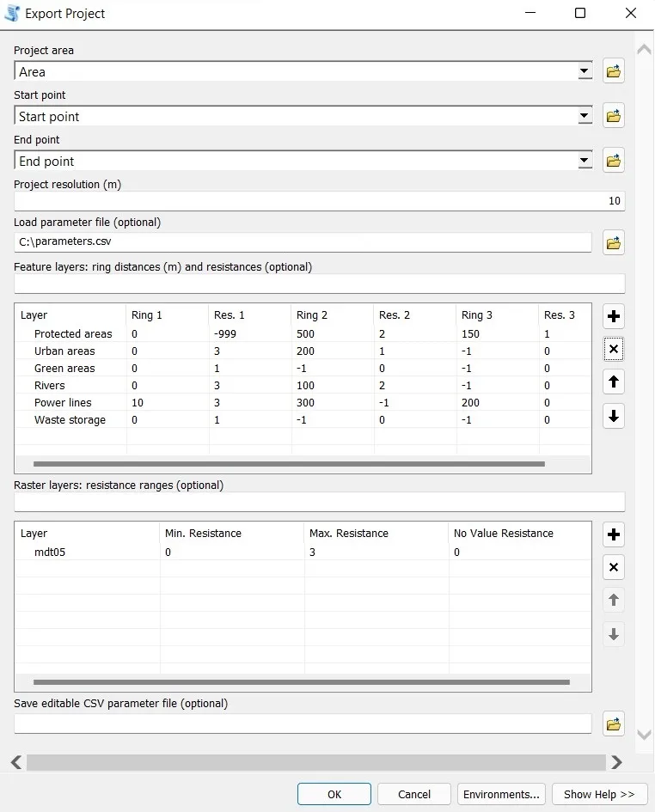Image resolution: width=655 pixels, height=812 pixels.
Task: Move raster layer row up
Action: 613,600
